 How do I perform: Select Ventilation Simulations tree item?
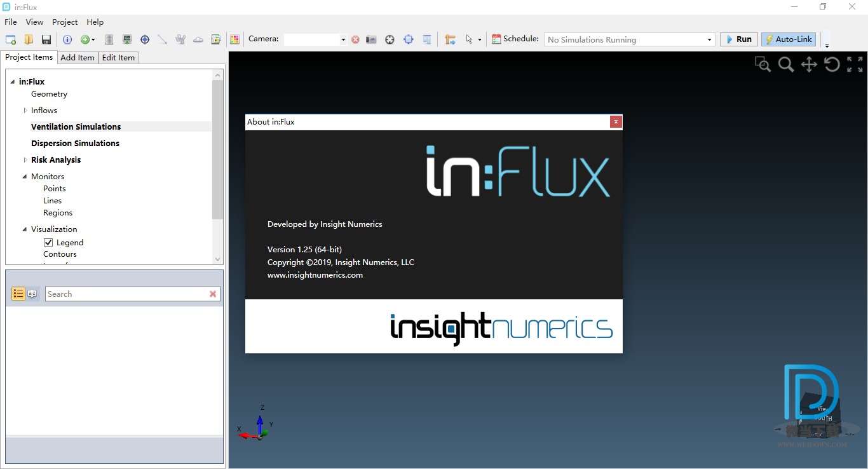76,127
